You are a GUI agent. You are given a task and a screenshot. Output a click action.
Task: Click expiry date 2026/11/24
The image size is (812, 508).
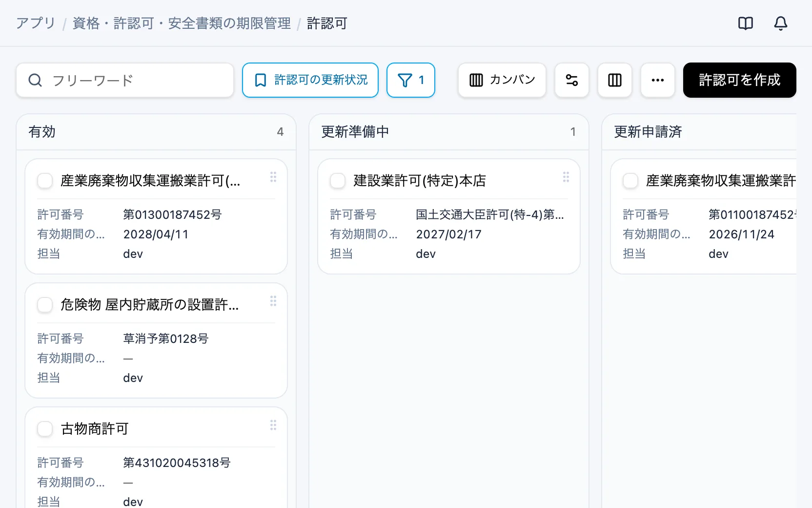[x=741, y=234]
